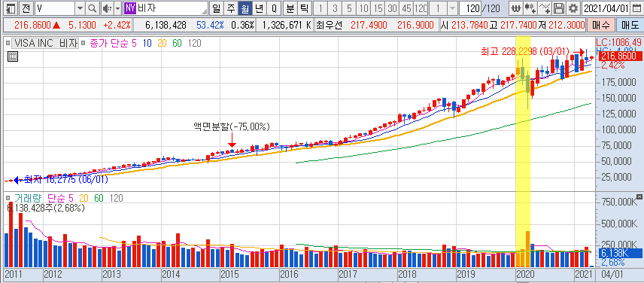The width and height of the screenshot is (644, 283).
Task: Click the magnifier stock search icon
Action: point(92,8)
